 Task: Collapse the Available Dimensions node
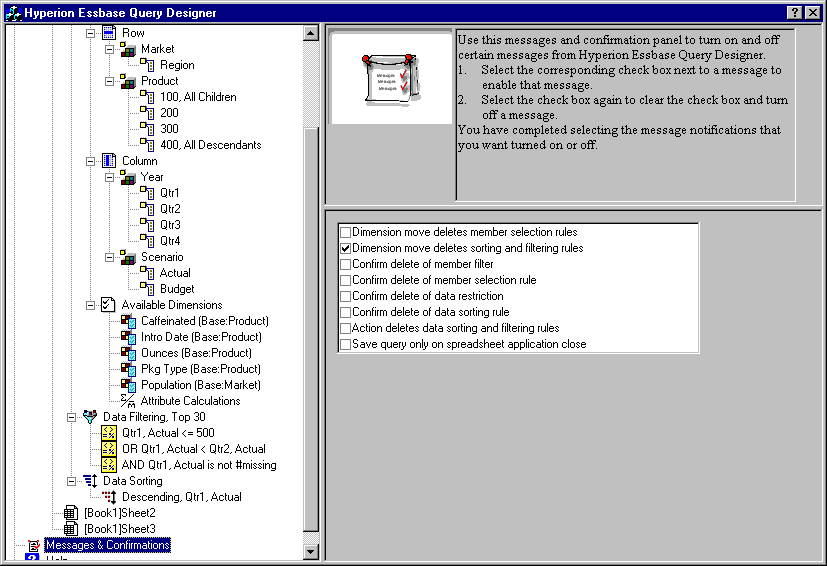pos(91,305)
